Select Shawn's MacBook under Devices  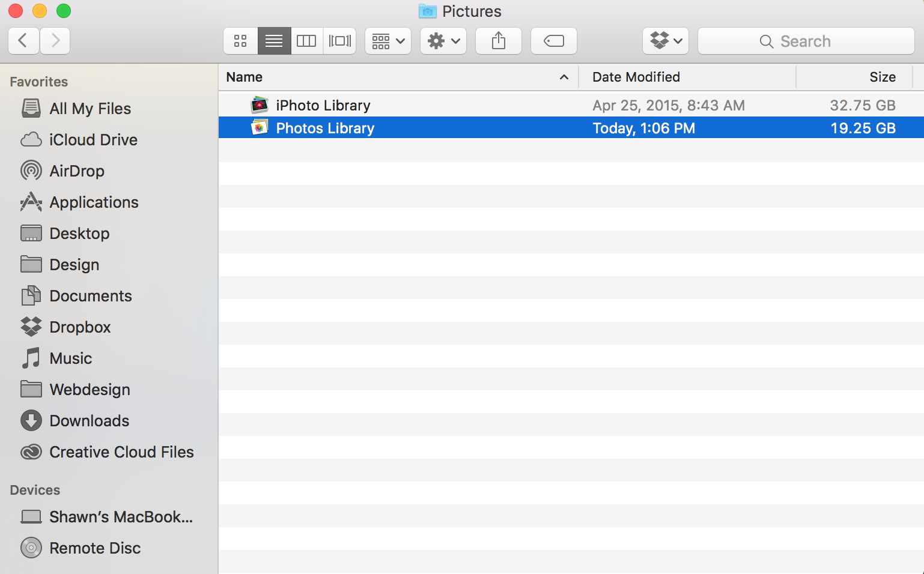tap(121, 517)
